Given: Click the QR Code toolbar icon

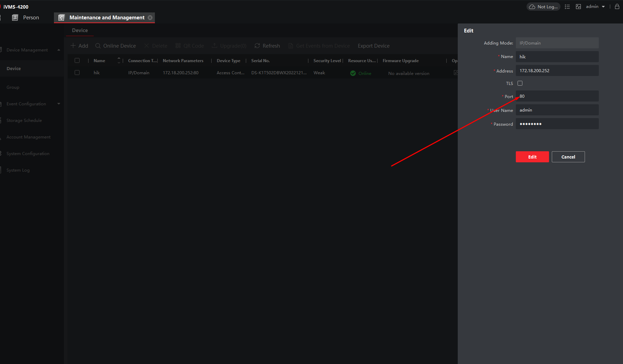Looking at the screenshot, I should tap(178, 46).
